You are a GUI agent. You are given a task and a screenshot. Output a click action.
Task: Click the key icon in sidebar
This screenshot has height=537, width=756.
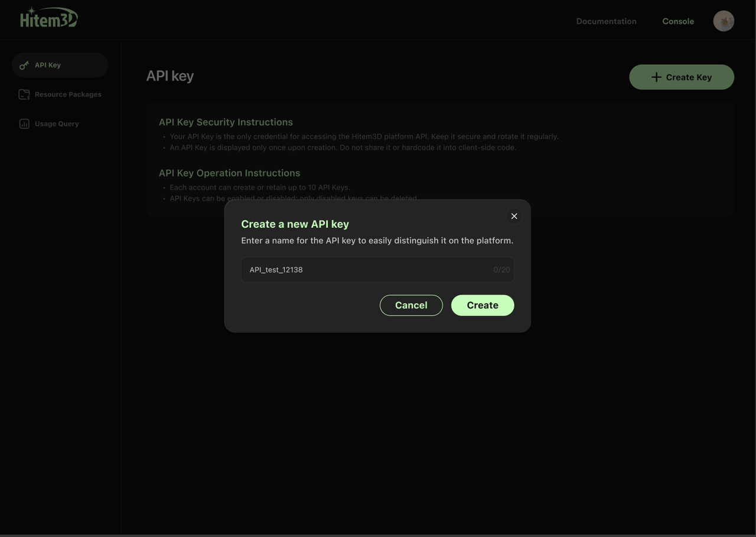pyautogui.click(x=24, y=66)
